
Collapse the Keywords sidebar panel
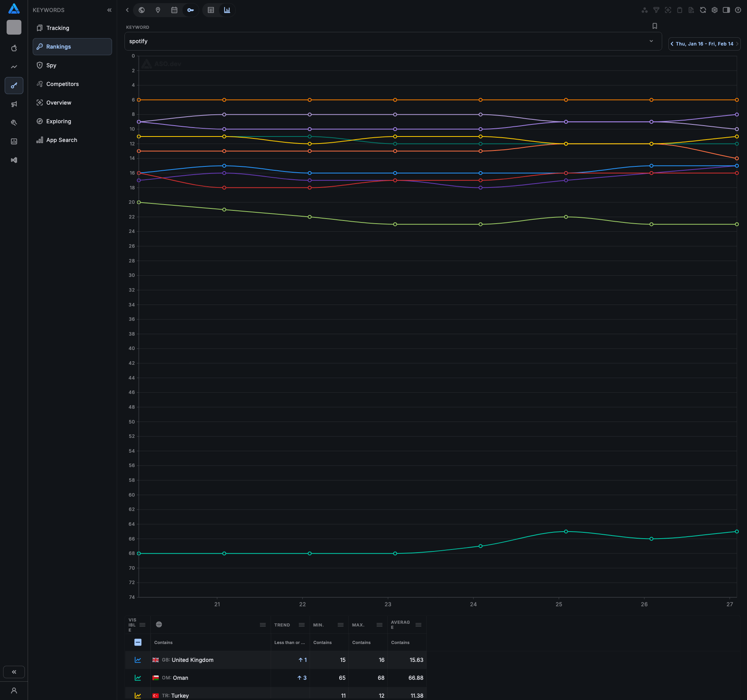click(x=109, y=10)
